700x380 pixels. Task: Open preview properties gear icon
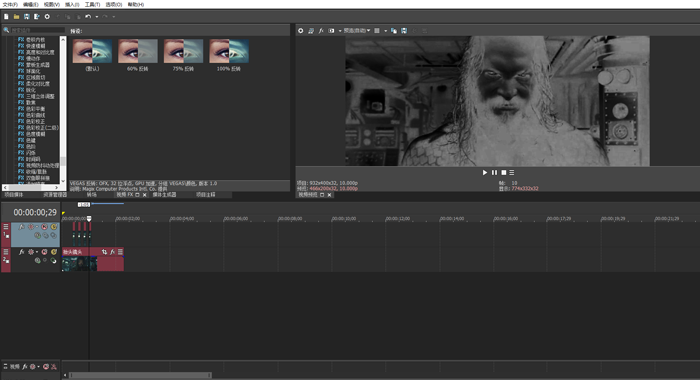click(300, 31)
